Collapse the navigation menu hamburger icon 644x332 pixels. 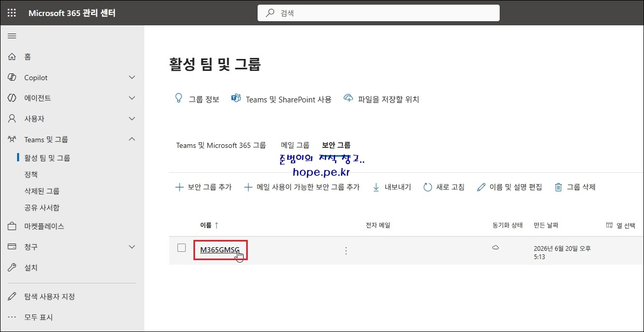tap(12, 36)
